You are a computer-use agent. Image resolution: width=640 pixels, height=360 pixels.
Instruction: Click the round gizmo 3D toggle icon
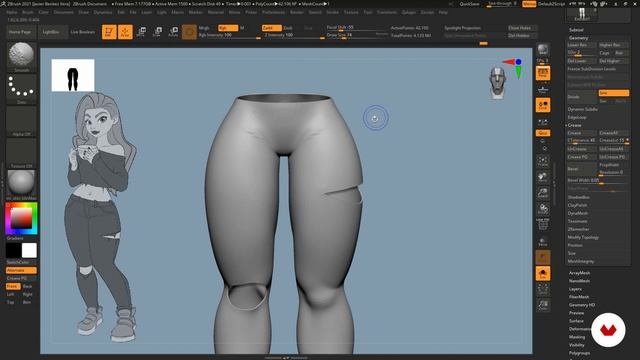click(x=189, y=32)
